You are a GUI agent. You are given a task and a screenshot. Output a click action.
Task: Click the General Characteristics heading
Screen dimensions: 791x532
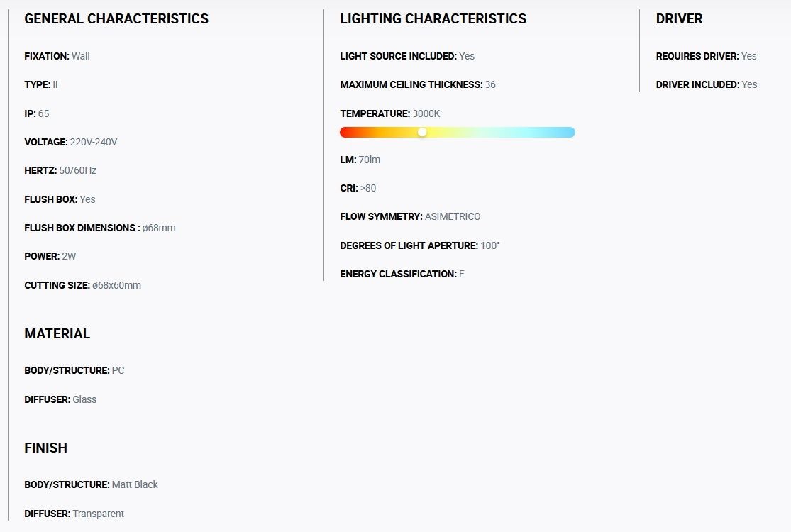116,18
